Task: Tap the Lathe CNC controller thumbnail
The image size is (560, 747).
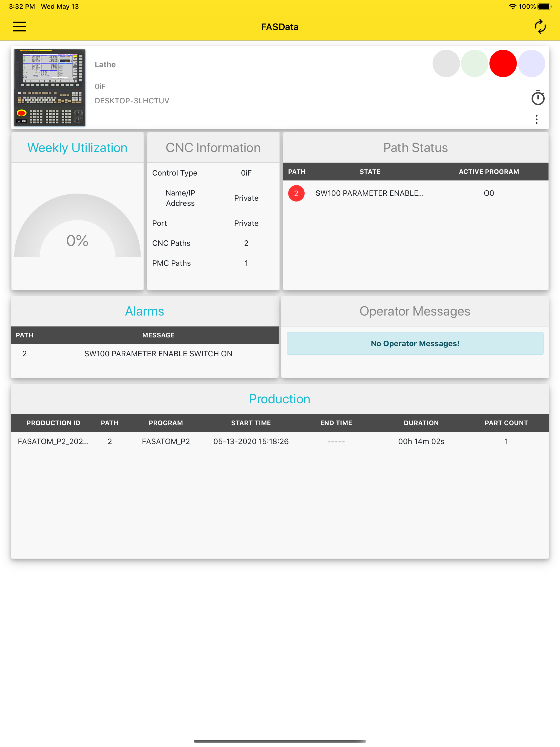Action: coord(50,87)
